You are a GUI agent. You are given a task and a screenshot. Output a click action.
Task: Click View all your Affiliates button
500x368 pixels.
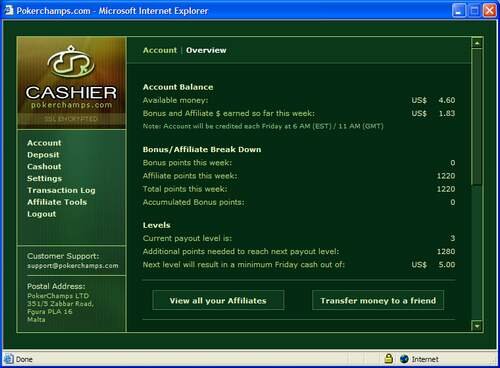click(218, 301)
